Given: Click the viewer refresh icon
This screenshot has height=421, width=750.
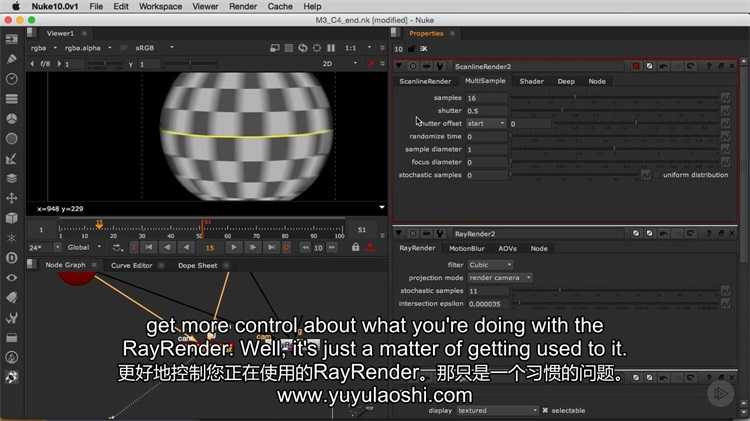Looking at the screenshot, I should click(x=303, y=48).
